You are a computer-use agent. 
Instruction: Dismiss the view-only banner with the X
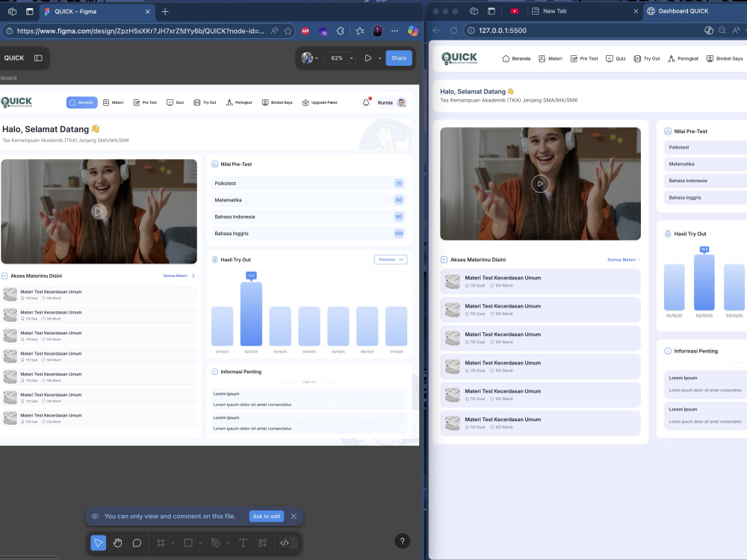(x=294, y=516)
